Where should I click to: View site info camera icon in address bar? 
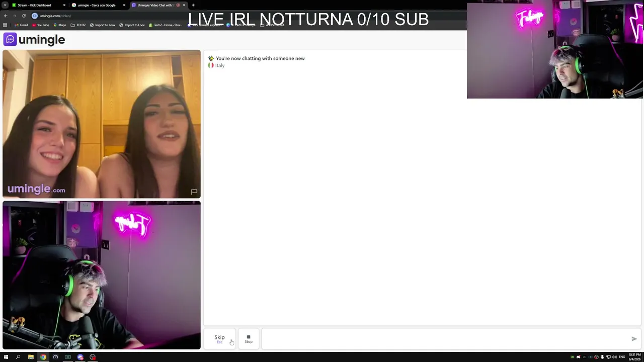[x=35, y=16]
